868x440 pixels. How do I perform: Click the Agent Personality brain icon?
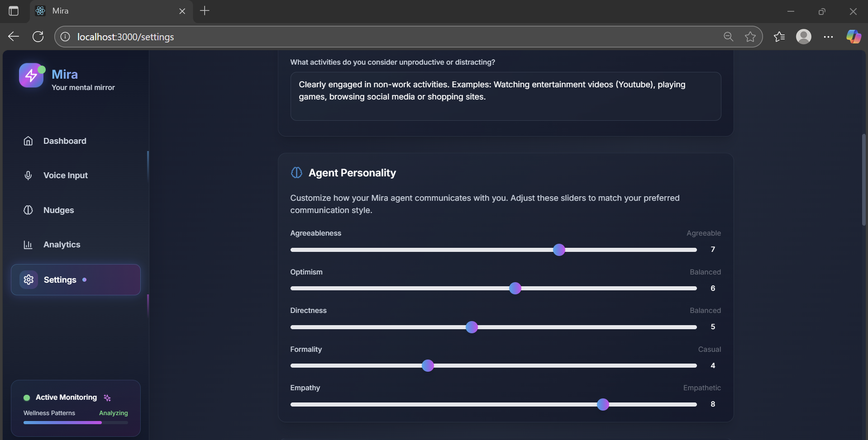(296, 172)
